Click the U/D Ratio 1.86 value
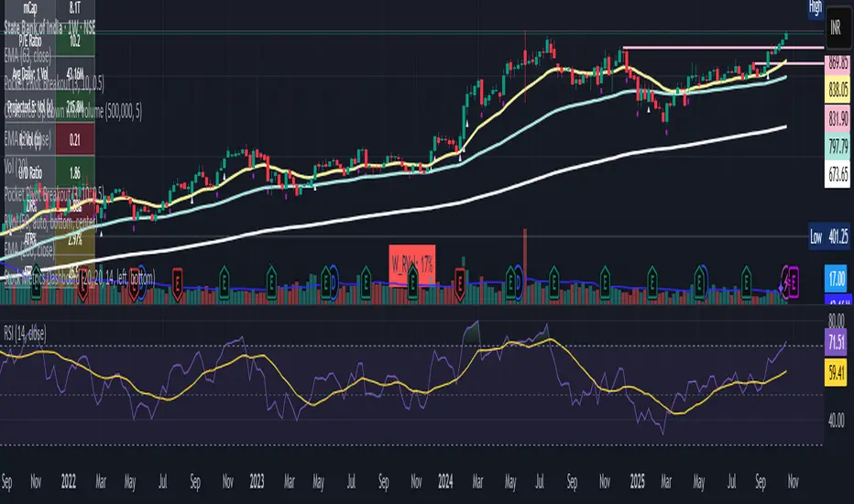Image resolution: width=854 pixels, height=504 pixels. point(74,173)
